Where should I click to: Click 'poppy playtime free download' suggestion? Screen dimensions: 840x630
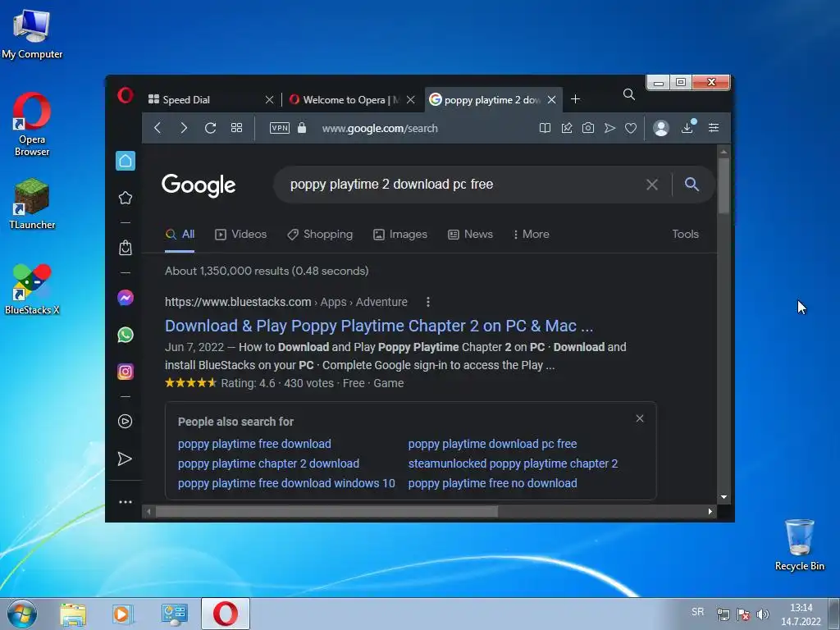point(254,444)
